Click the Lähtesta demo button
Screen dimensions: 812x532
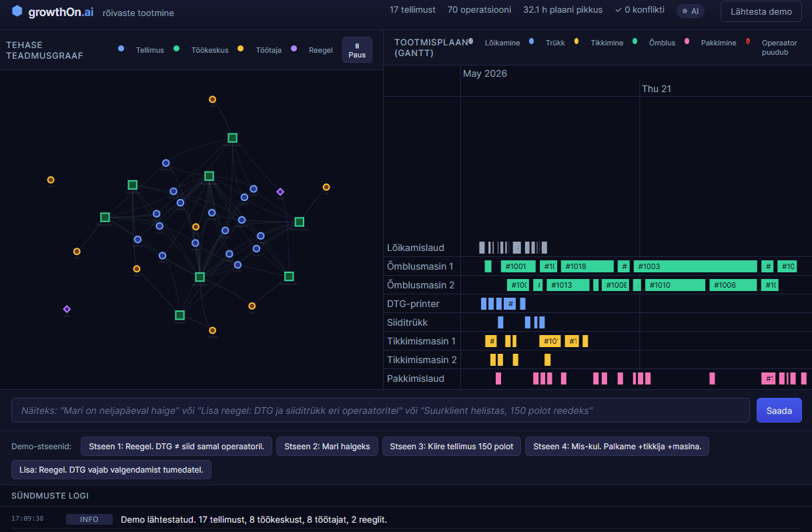pos(761,11)
